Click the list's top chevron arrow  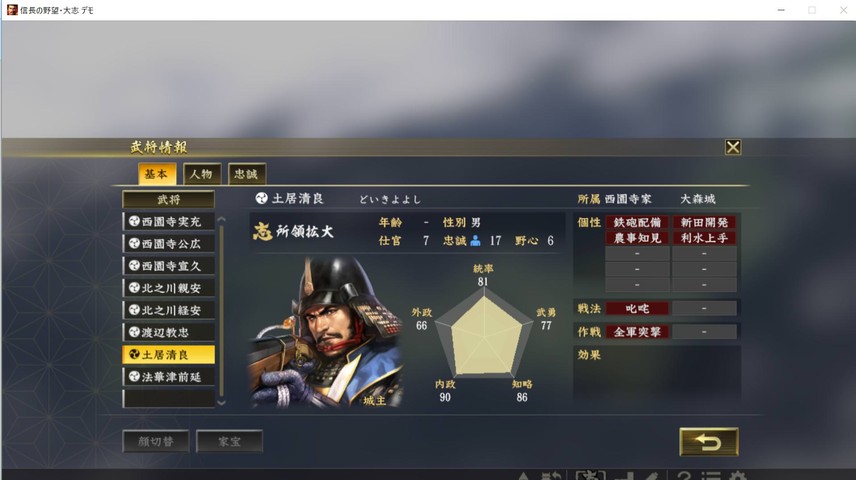pos(221,219)
